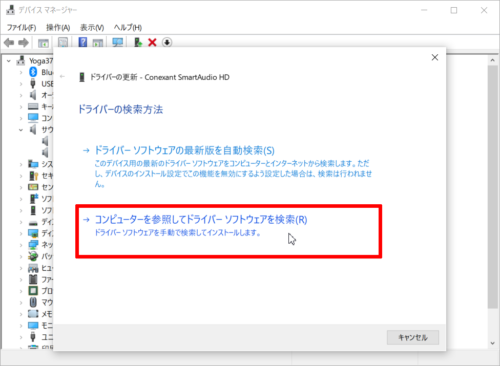Select the battery (バッ) category icon

click(33, 256)
